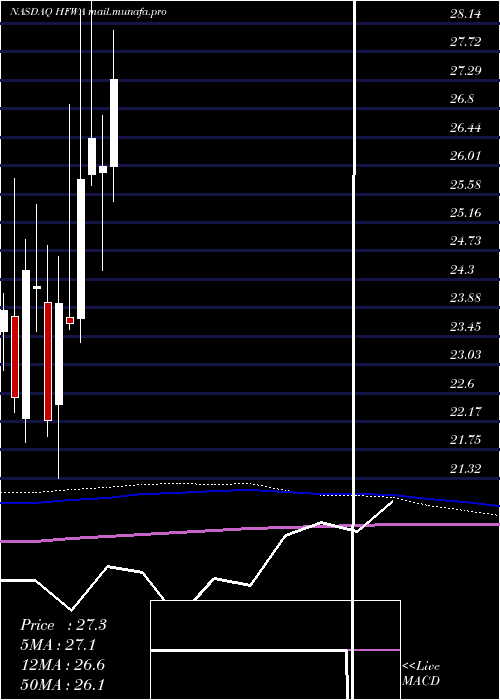Click the <<Live MACD label
This screenshot has height=700, width=500.
421,673
